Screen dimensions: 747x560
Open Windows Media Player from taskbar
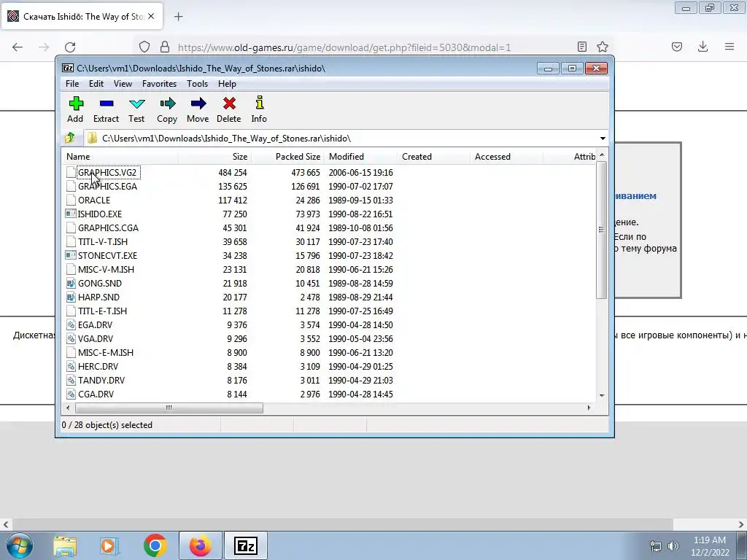coord(109,545)
